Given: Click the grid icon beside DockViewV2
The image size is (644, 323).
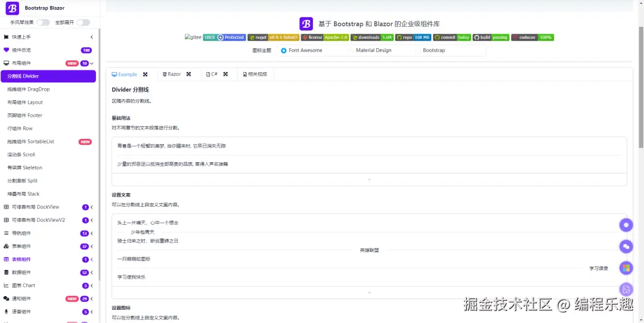Looking at the screenshot, I should pos(6,220).
